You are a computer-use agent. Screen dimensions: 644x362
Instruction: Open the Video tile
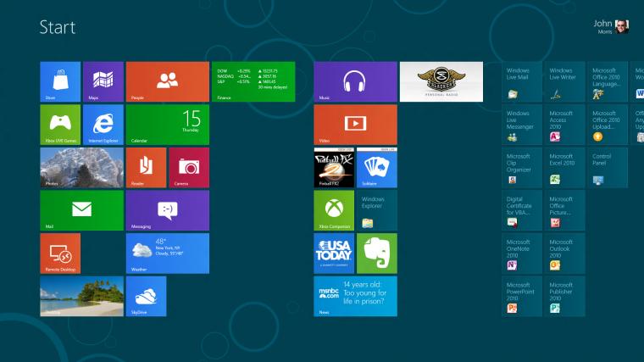[355, 125]
